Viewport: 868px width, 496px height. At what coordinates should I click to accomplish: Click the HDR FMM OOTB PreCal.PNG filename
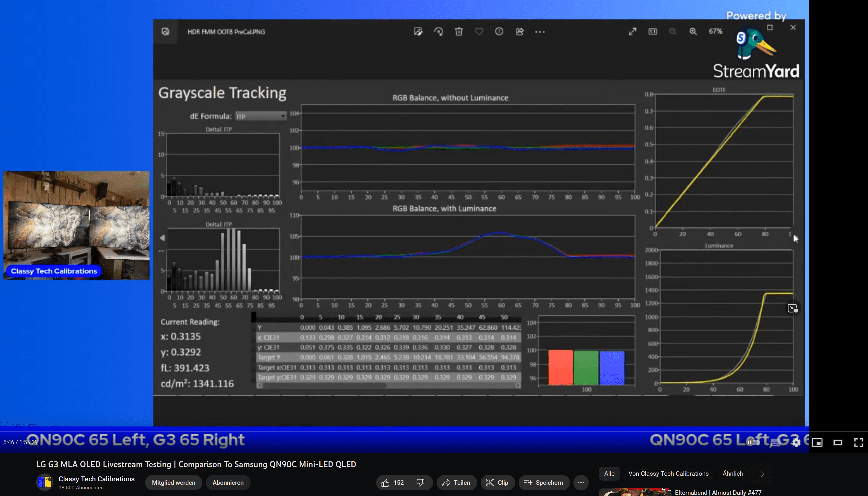pyautogui.click(x=226, y=32)
